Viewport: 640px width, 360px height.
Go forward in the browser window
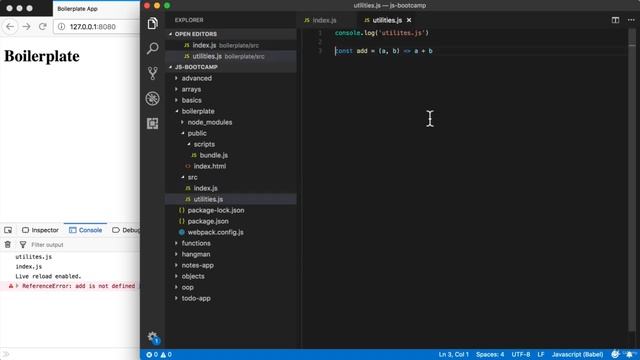point(27,27)
